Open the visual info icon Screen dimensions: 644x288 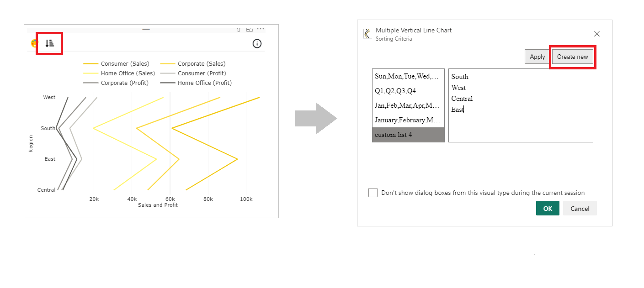(257, 44)
